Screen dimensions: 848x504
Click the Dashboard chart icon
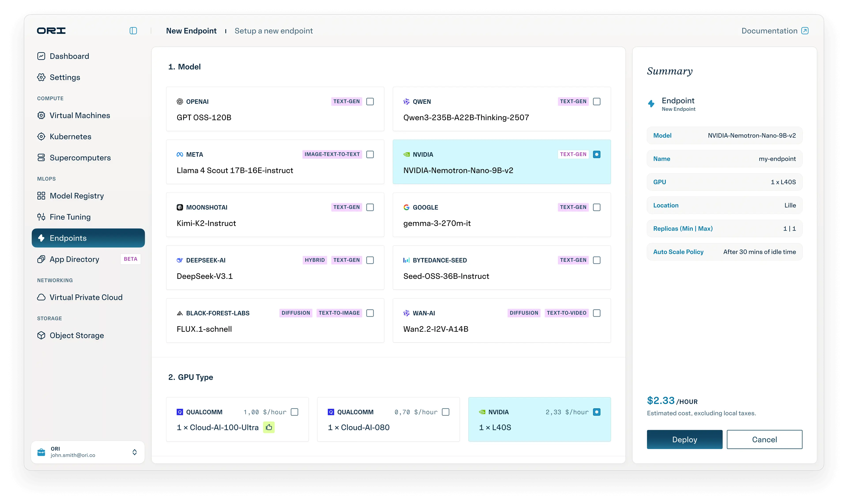pyautogui.click(x=41, y=56)
